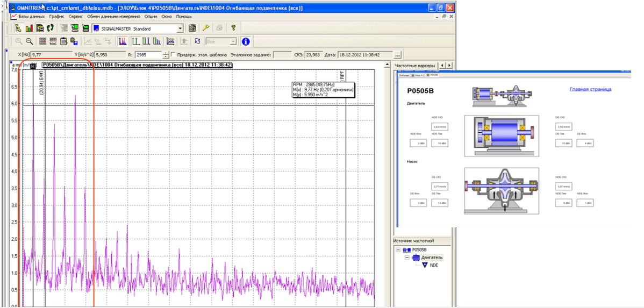Image resolution: width=644 pixels, height=308 pixels.
Task: Follow the 'Главная страница' link
Action: (590, 89)
